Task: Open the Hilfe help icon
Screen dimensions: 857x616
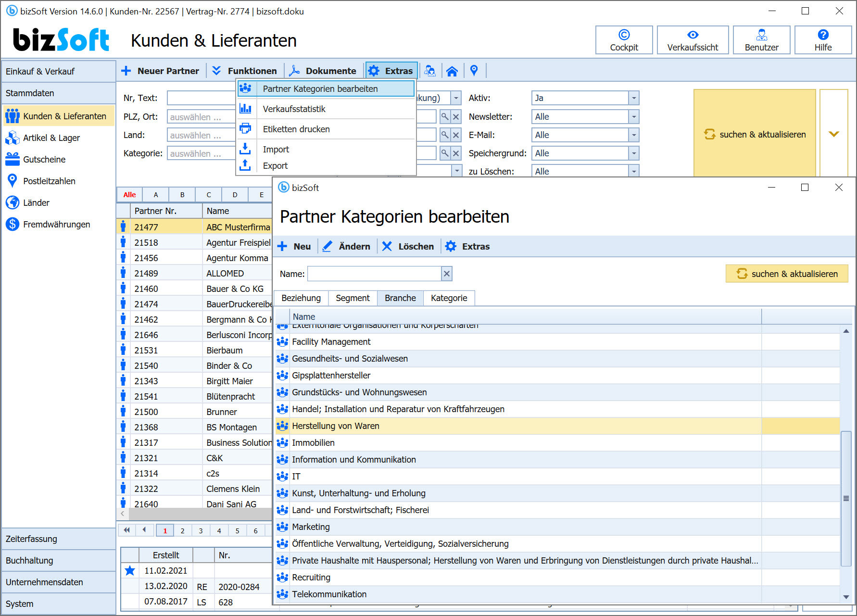Action: (x=823, y=35)
